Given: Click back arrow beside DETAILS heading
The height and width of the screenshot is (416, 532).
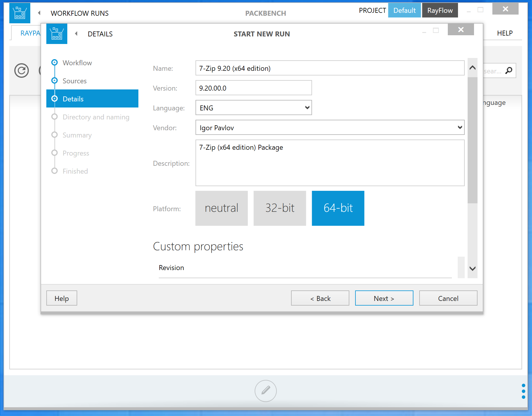Looking at the screenshot, I should tap(76, 34).
